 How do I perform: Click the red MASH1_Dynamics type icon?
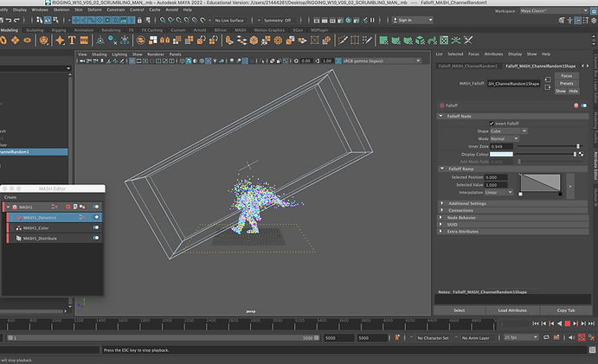(x=19, y=218)
